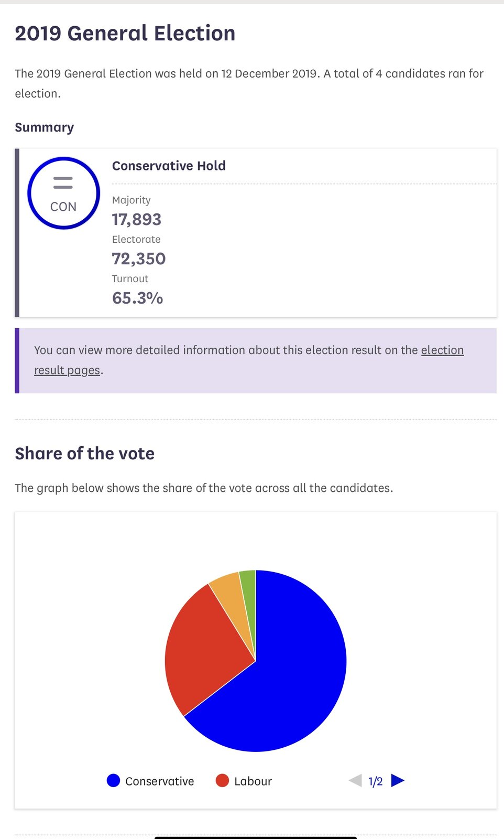Click the Conservative legend label
Screen dimensions: 504x839
tap(159, 781)
